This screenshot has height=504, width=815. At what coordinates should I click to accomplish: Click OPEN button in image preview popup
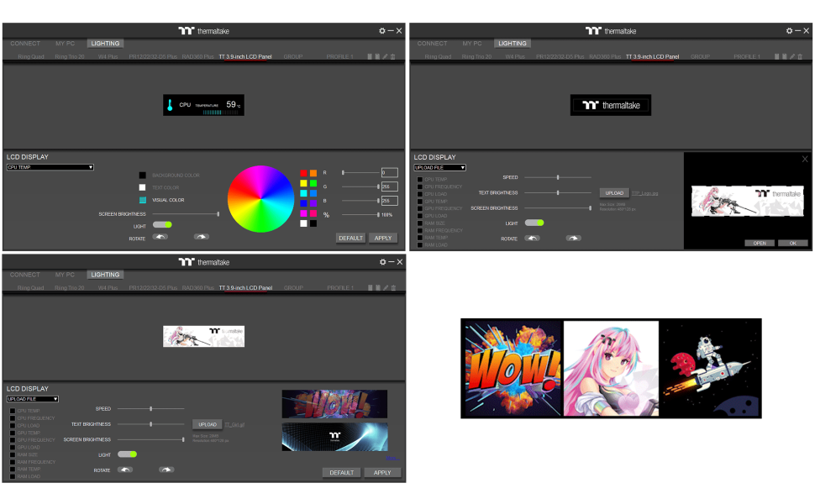pos(760,243)
